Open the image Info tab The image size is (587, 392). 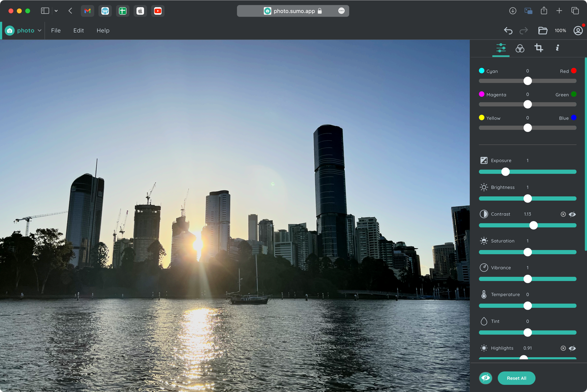(x=557, y=48)
